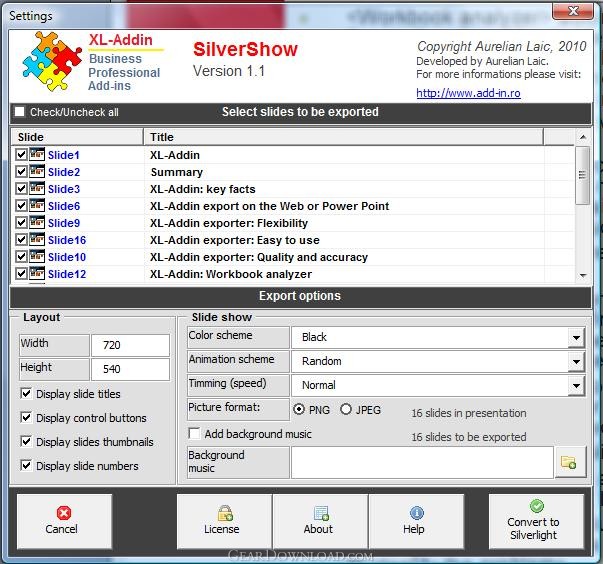The height and width of the screenshot is (564, 603).
Task: Click slide list scrollbar up arrow
Action: [x=583, y=137]
